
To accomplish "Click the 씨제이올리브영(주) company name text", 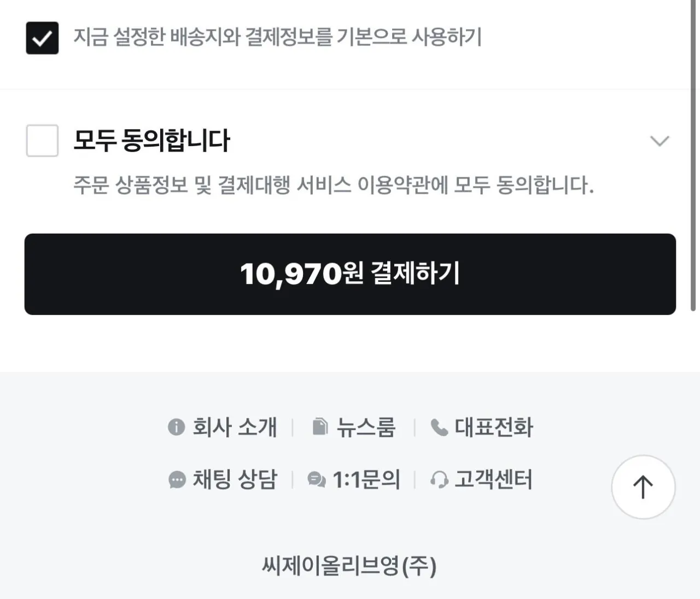I will [349, 566].
